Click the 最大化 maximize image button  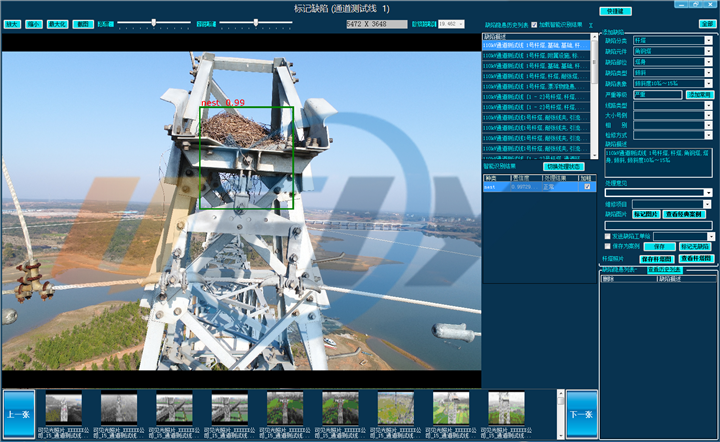click(57, 24)
